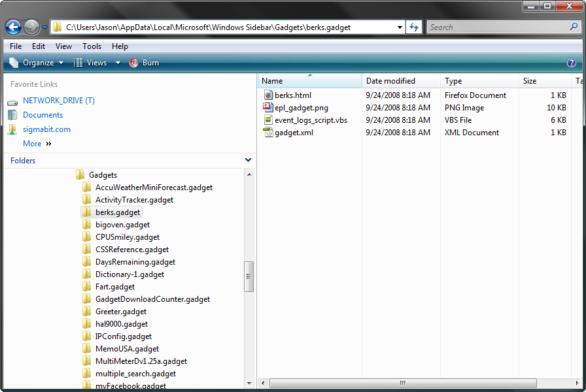
Task: Click the event_logs_script.vbs file icon
Action: click(267, 120)
